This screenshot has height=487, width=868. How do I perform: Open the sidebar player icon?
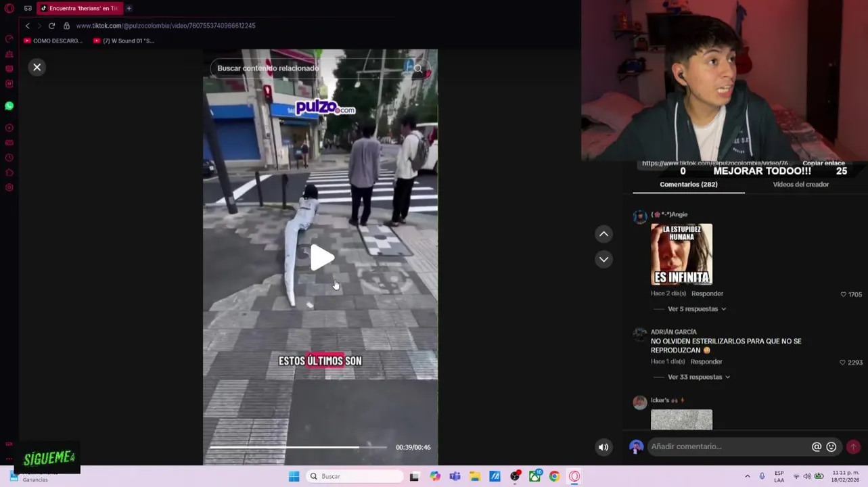[9, 128]
